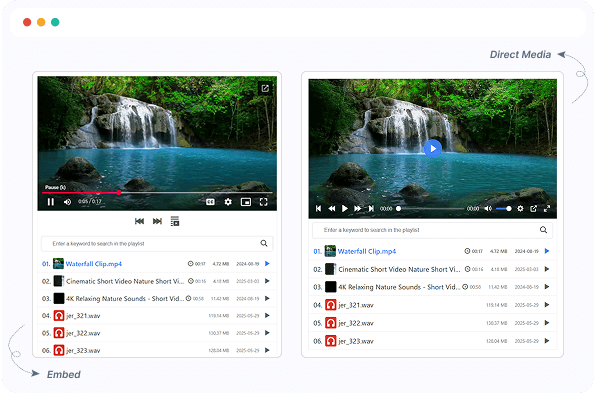The width and height of the screenshot is (597, 393).
Task: Click the big blue play button on Direct Media video
Action: point(433,149)
